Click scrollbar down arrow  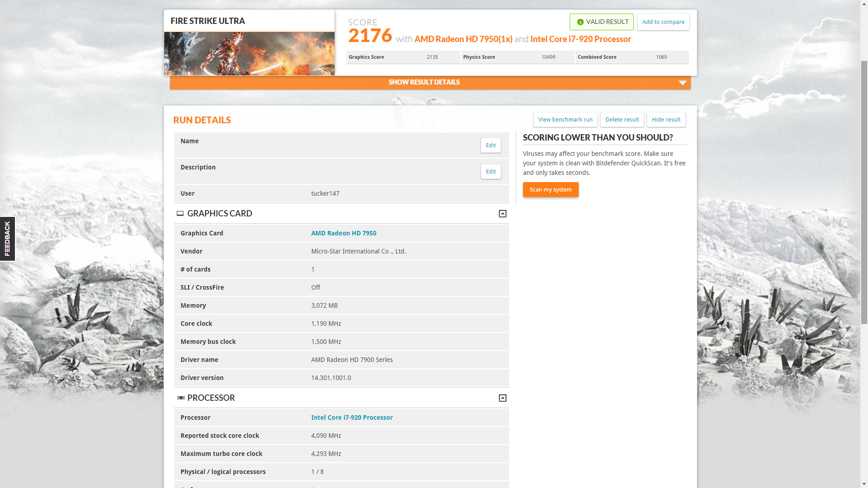pyautogui.click(x=864, y=484)
